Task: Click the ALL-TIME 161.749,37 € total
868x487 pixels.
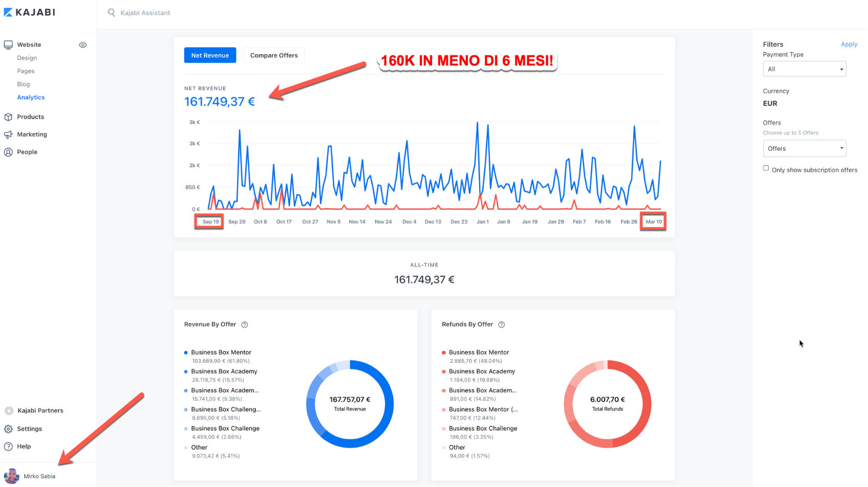Action: coord(424,280)
